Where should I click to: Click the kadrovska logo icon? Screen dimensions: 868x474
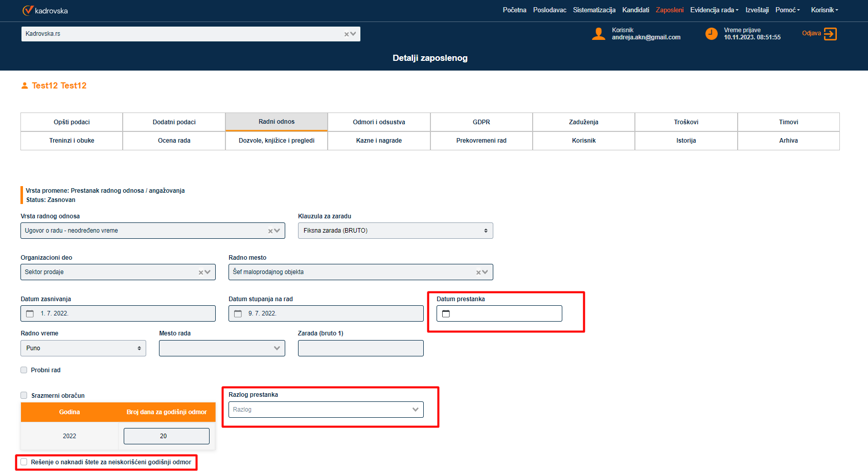pos(28,10)
